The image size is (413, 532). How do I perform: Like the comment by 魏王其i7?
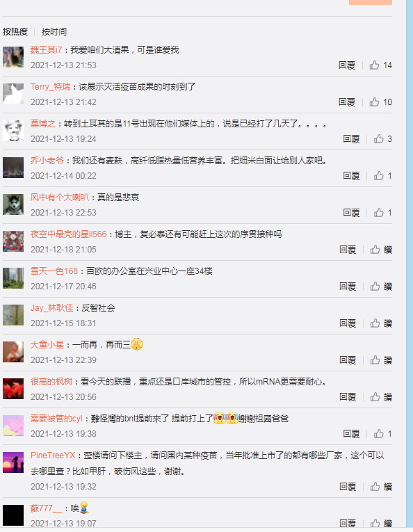pyautogui.click(x=380, y=65)
